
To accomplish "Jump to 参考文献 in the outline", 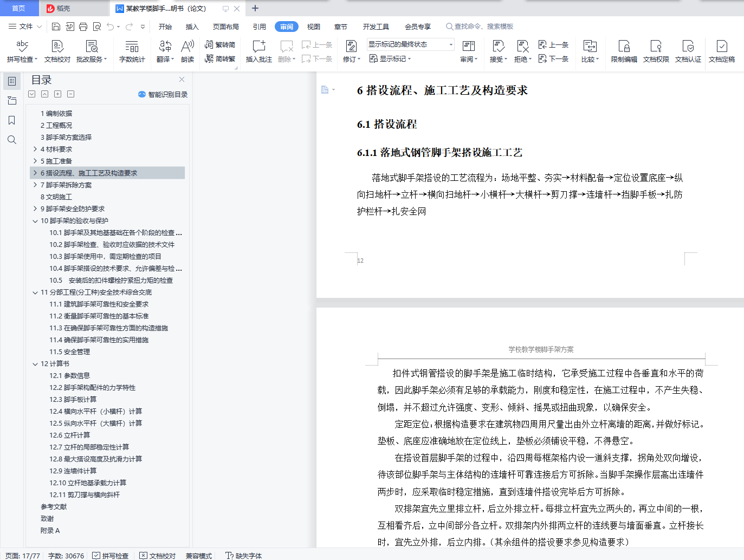I will [54, 507].
